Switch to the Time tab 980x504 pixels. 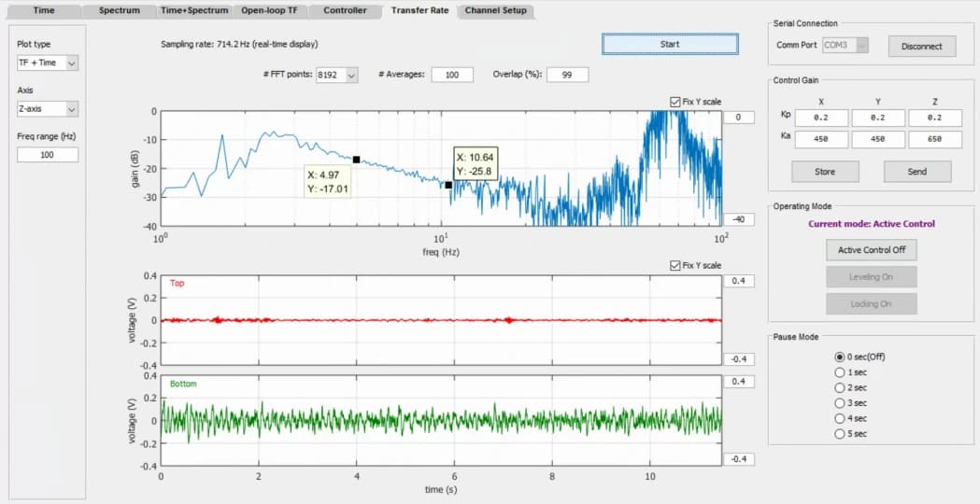[43, 10]
